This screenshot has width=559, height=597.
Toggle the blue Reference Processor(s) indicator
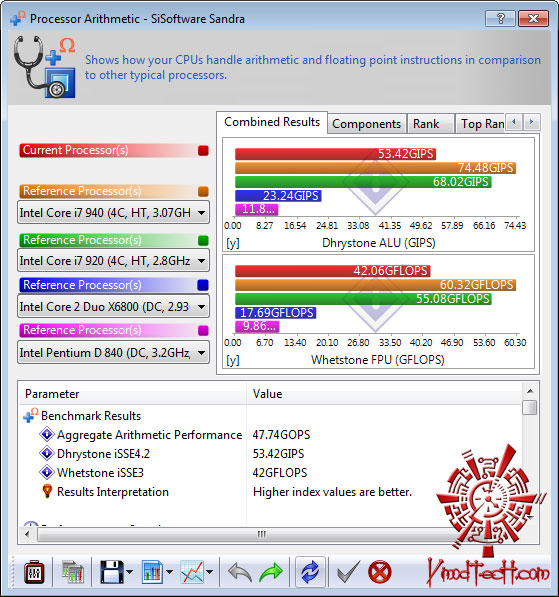pyautogui.click(x=203, y=285)
